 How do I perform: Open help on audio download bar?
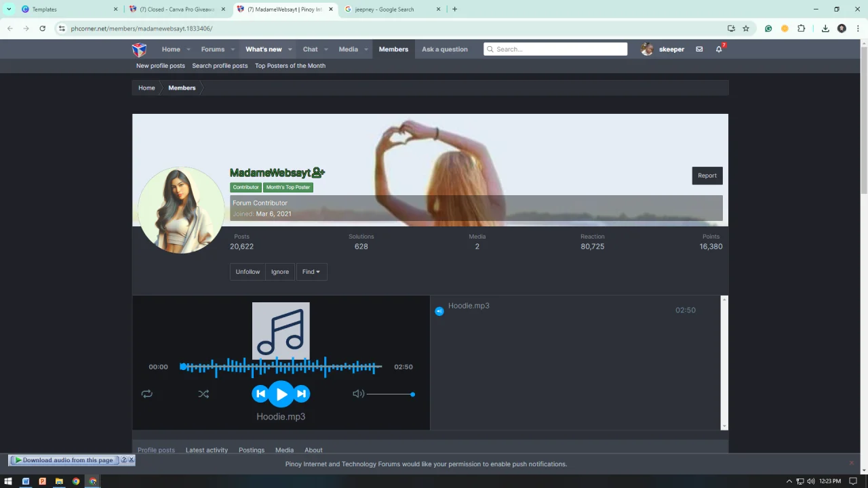tap(123, 460)
